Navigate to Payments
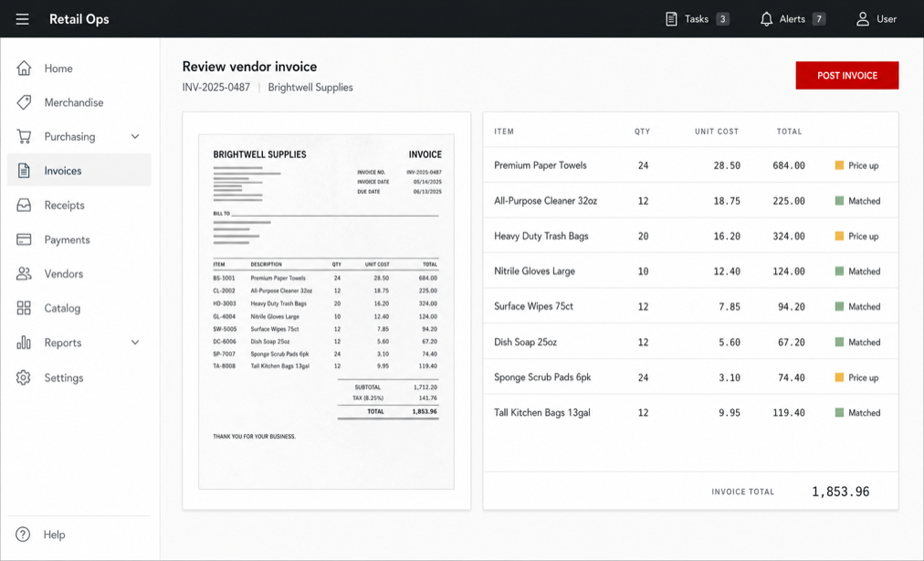This screenshot has width=924, height=561. pos(79,239)
